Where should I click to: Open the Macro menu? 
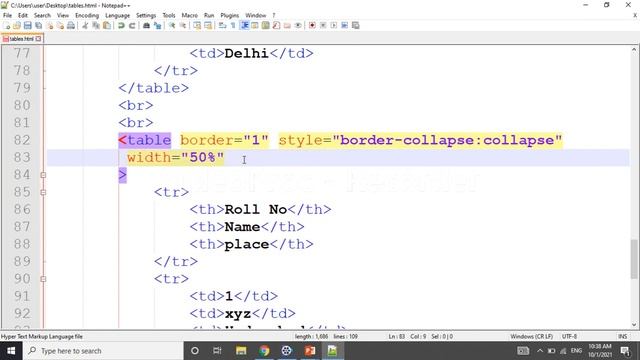[x=190, y=16]
